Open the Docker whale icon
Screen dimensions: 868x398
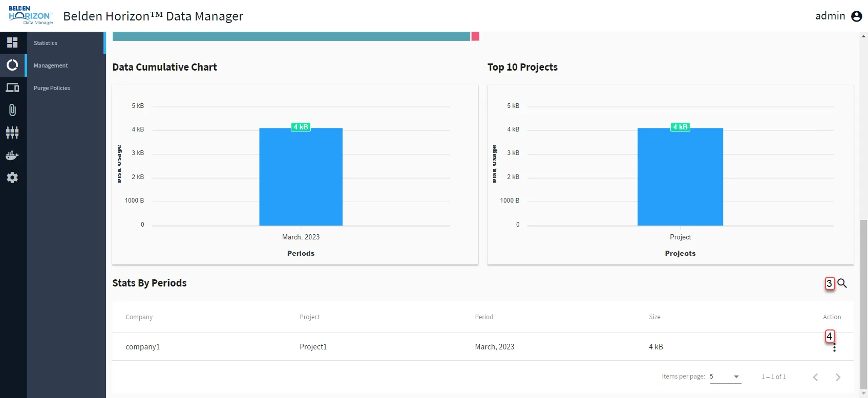click(x=12, y=156)
